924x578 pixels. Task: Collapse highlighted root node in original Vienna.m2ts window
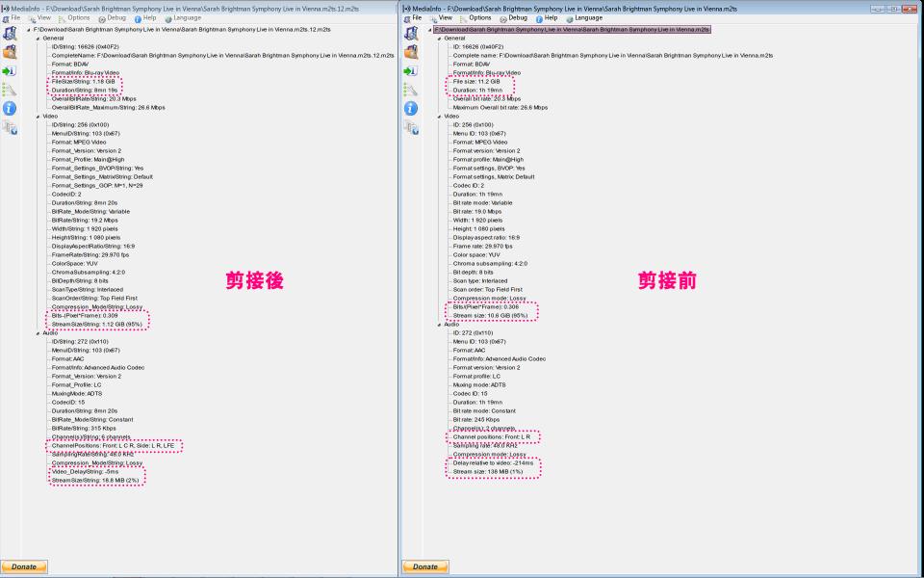(429, 30)
